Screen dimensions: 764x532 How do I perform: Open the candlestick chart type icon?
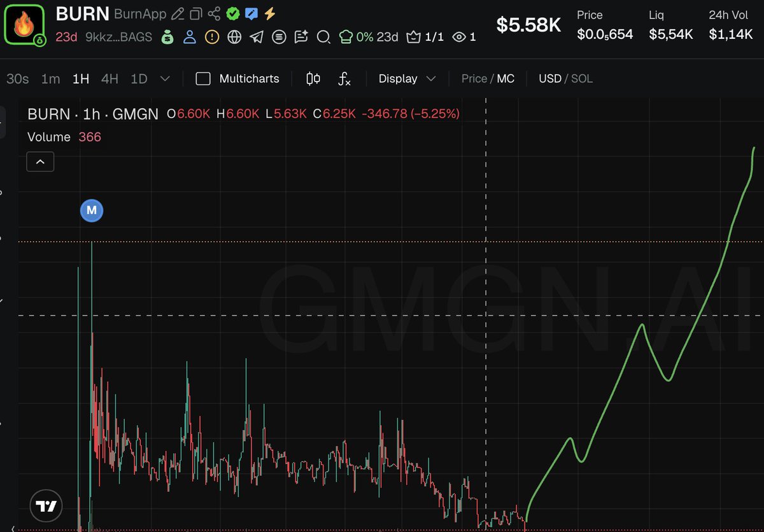pos(313,79)
